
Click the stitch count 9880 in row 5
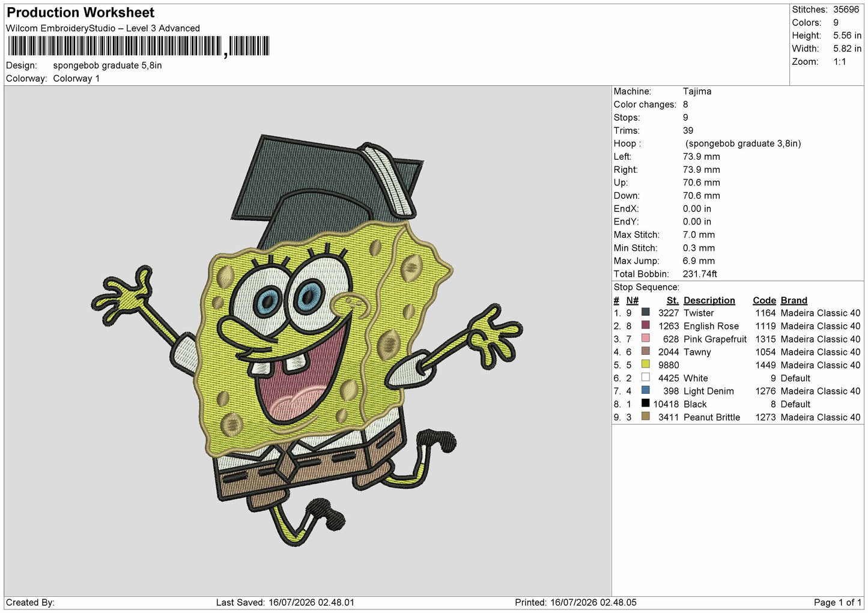[x=669, y=365]
